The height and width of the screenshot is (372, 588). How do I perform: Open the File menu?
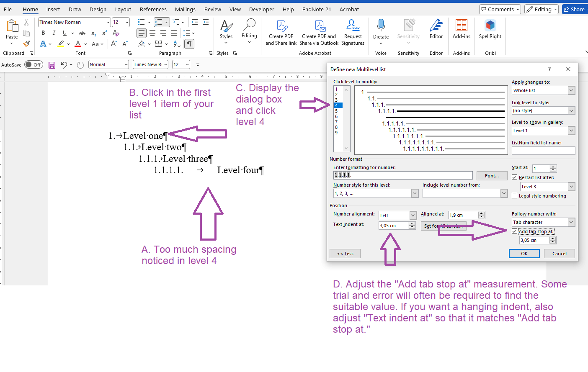8,9
